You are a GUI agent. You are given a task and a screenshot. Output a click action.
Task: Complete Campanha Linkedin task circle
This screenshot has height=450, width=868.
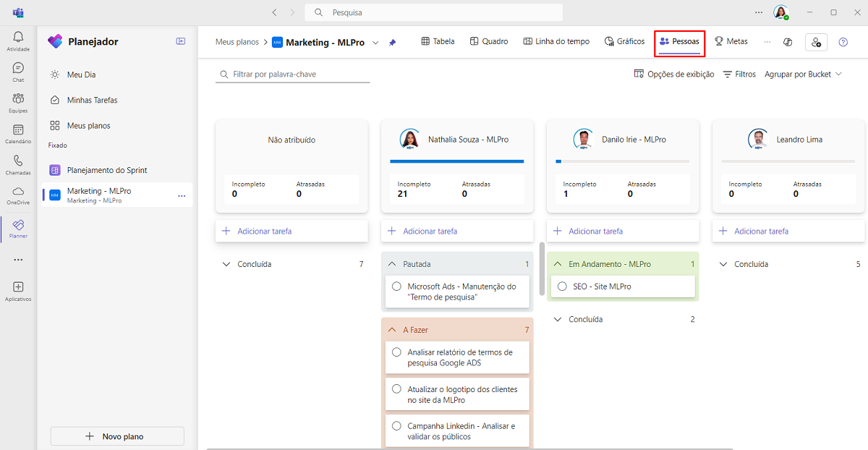pos(396,426)
